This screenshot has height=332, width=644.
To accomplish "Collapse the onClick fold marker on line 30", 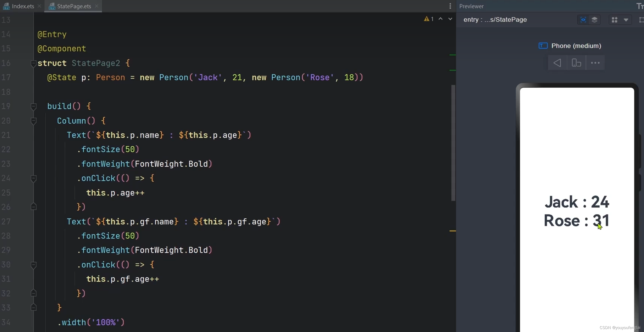I will pyautogui.click(x=33, y=265).
